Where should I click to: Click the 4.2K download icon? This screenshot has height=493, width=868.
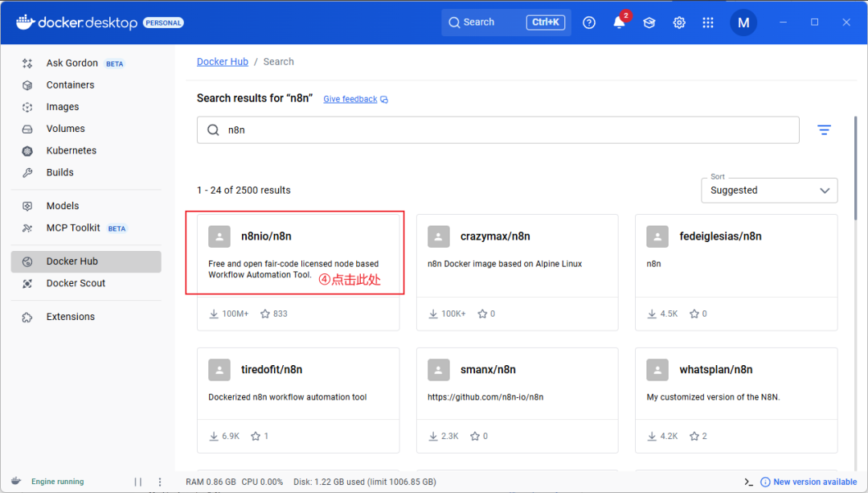(652, 437)
